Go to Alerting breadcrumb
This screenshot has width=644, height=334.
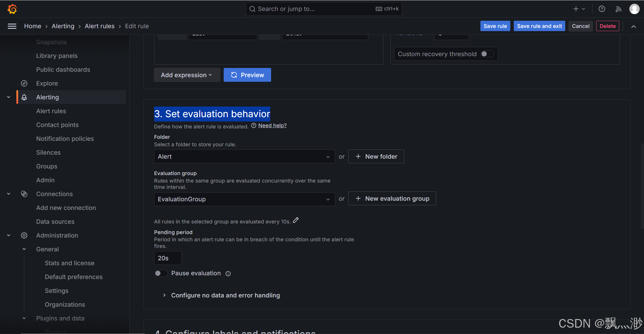click(x=63, y=26)
